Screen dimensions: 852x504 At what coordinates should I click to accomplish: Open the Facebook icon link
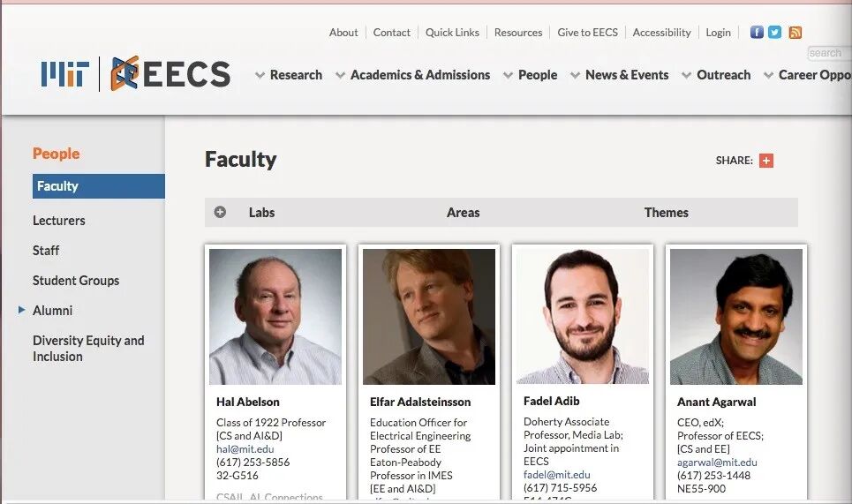tap(757, 32)
